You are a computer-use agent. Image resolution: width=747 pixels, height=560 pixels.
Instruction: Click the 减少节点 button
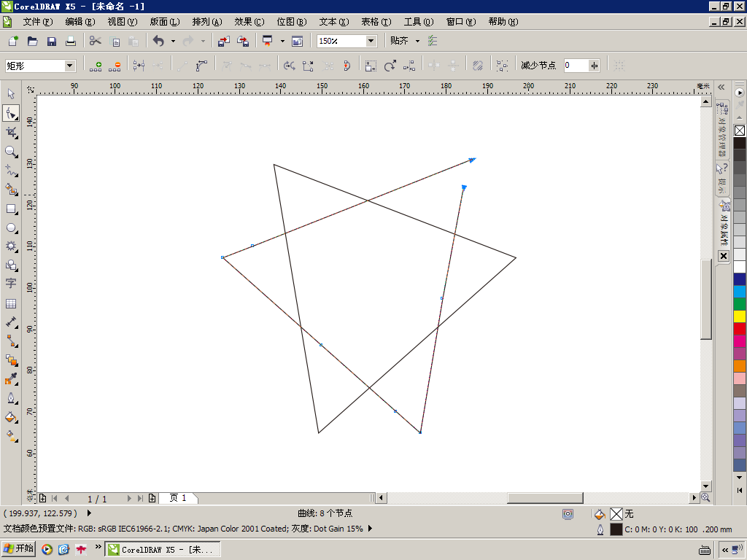(x=538, y=66)
